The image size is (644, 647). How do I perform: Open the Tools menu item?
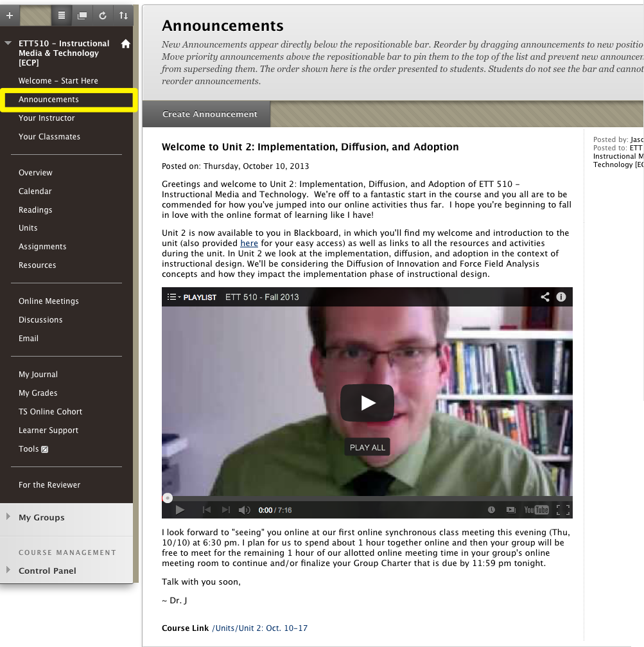click(28, 448)
